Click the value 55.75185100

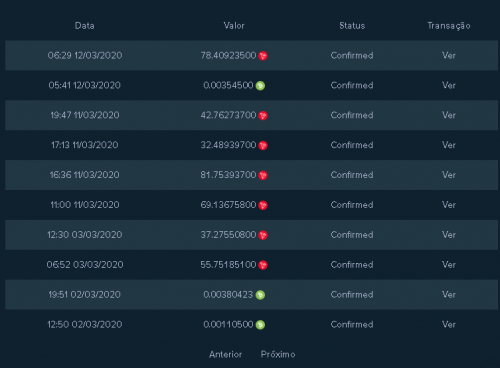[228, 265]
